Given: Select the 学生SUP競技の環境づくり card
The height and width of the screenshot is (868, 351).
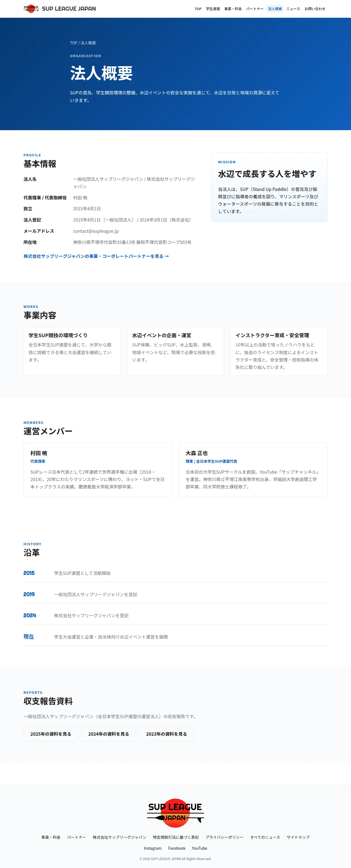Looking at the screenshot, I should click(x=72, y=351).
